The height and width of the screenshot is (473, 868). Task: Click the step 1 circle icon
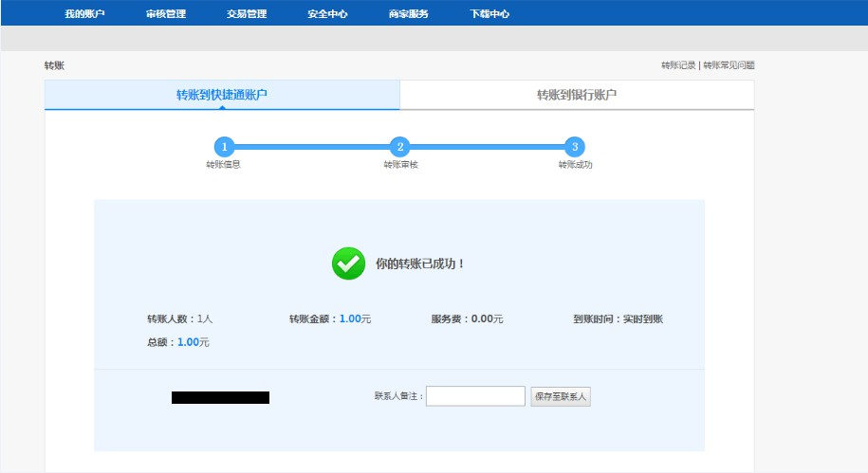(x=224, y=147)
